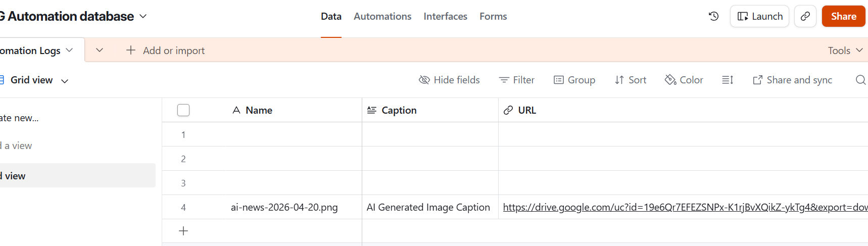
Task: Toggle the select all rows checkbox
Action: [183, 110]
